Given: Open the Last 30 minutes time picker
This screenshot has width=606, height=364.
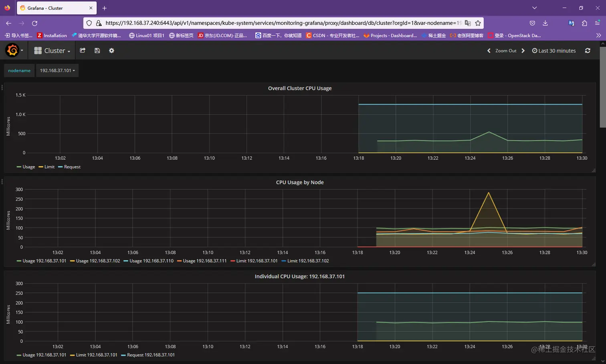Looking at the screenshot, I should [x=554, y=51].
